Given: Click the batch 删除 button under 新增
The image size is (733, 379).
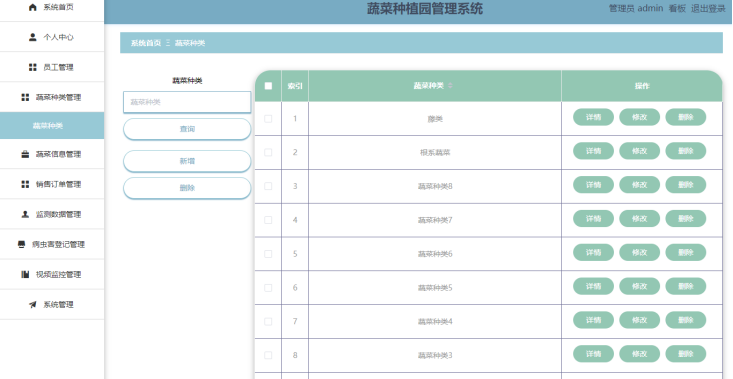Looking at the screenshot, I should pyautogui.click(x=187, y=188).
